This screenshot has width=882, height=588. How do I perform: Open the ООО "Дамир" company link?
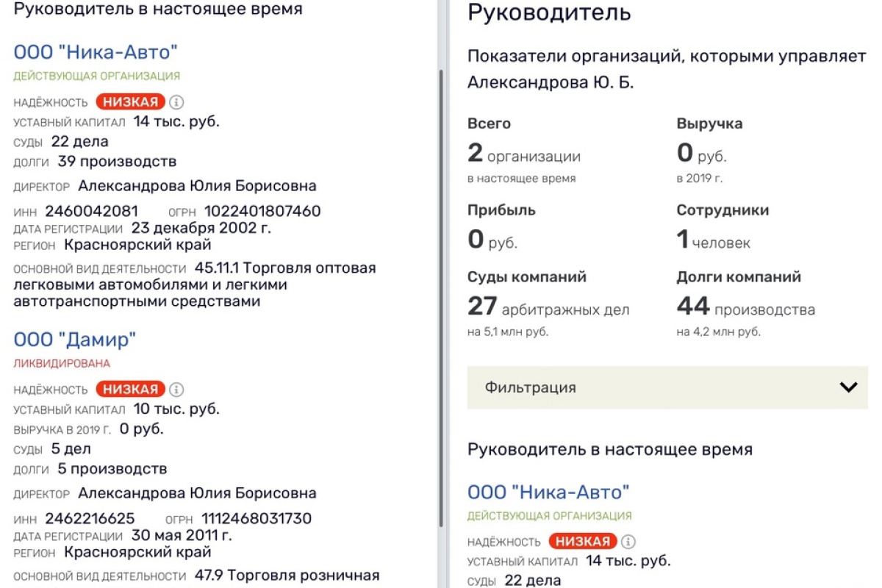(76, 340)
